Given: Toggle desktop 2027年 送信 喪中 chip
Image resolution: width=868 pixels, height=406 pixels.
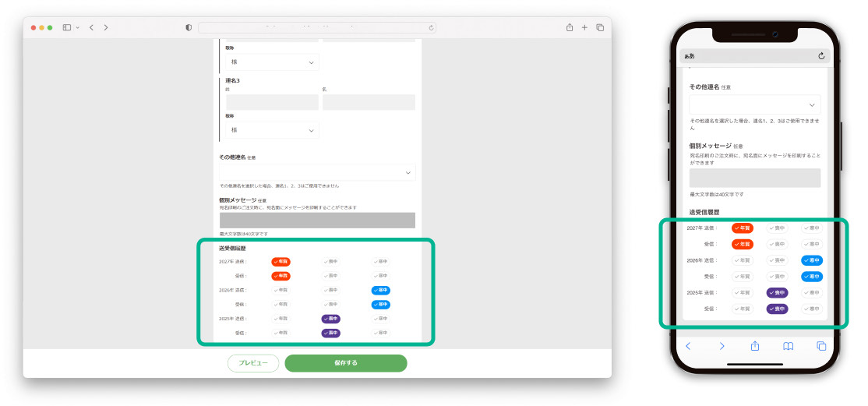Looking at the screenshot, I should [x=331, y=261].
